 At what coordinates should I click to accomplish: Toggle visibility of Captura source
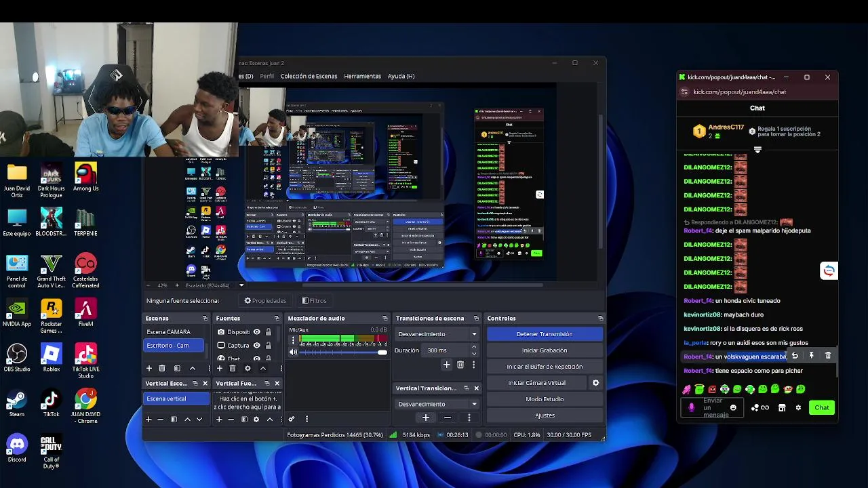point(257,345)
